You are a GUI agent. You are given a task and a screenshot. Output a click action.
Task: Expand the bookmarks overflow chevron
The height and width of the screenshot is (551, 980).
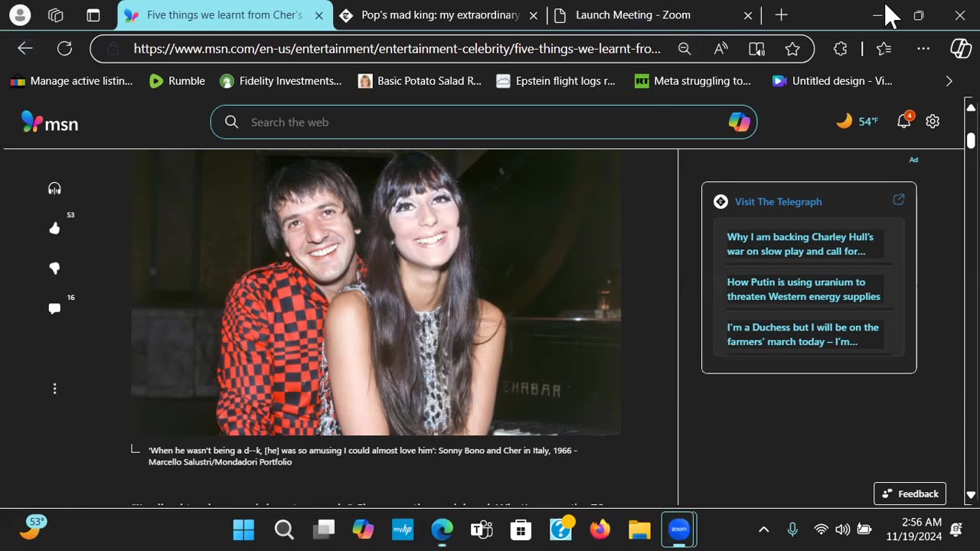click(x=949, y=80)
